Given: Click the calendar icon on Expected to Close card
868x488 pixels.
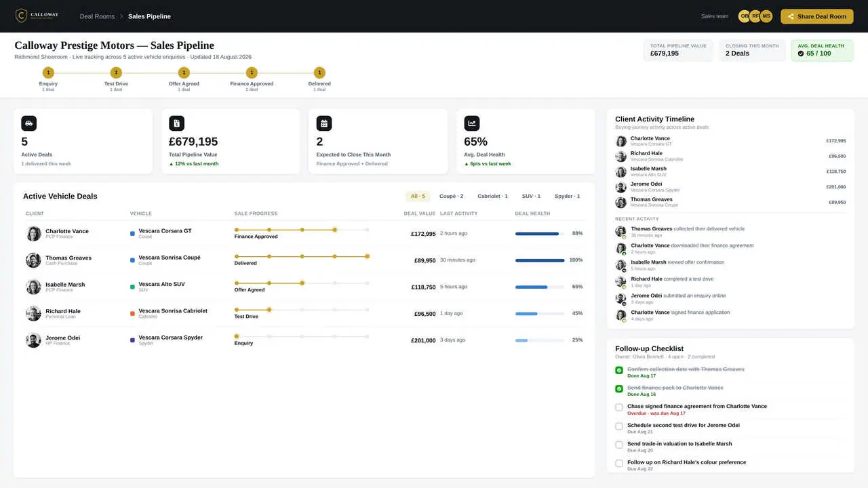Looking at the screenshot, I should (324, 123).
